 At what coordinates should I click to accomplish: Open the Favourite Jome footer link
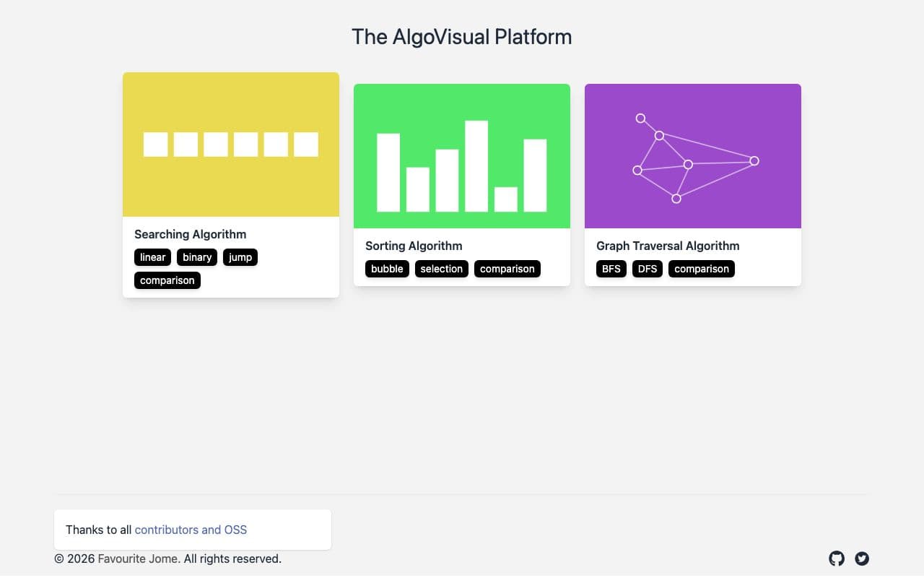(x=139, y=558)
